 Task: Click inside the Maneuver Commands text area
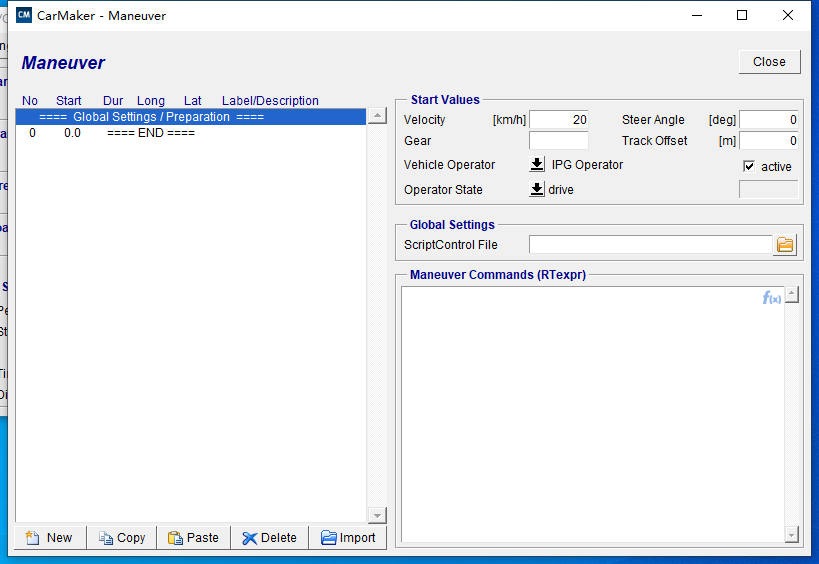[x=593, y=415]
